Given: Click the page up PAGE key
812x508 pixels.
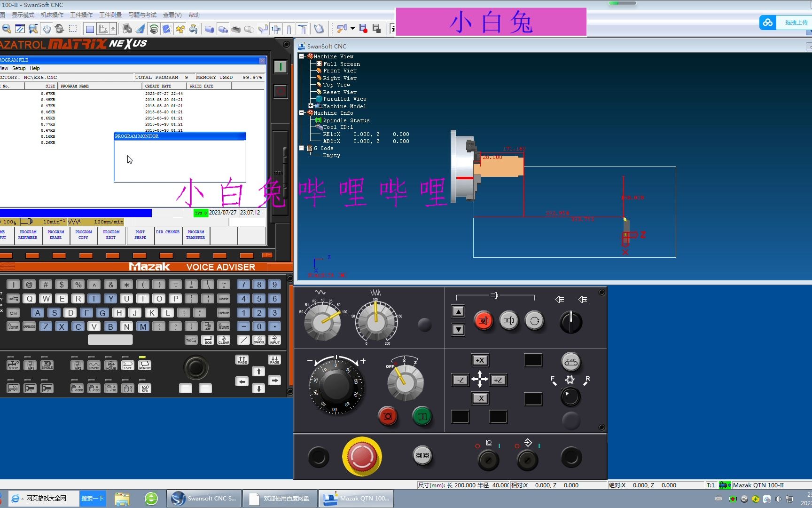Looking at the screenshot, I should 242,360.
